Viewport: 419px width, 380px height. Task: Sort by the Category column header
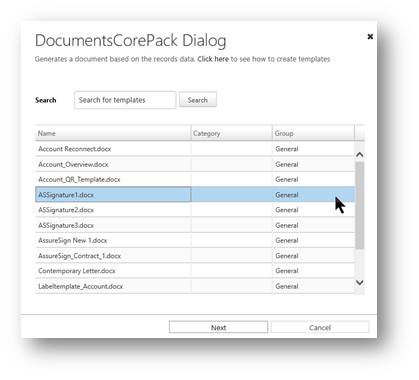tap(232, 133)
